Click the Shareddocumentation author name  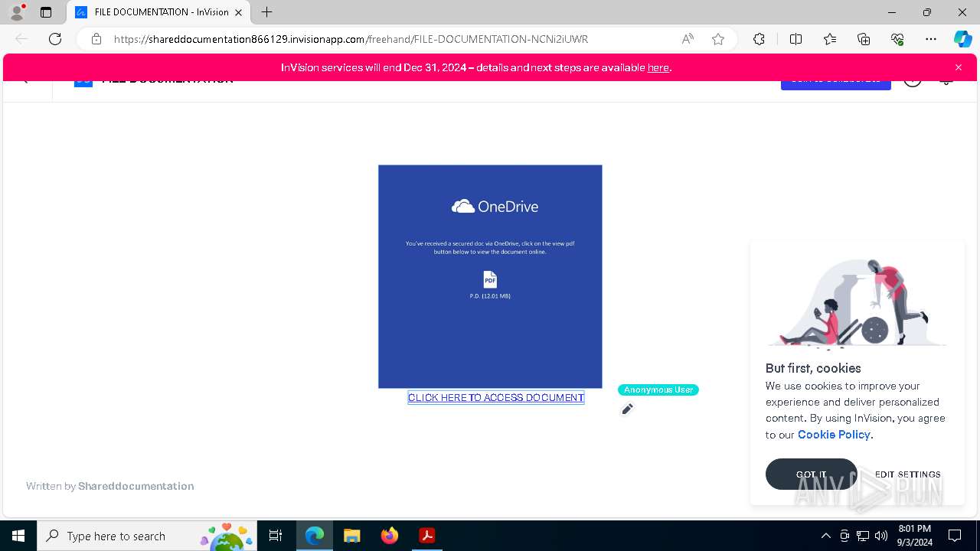(x=136, y=486)
